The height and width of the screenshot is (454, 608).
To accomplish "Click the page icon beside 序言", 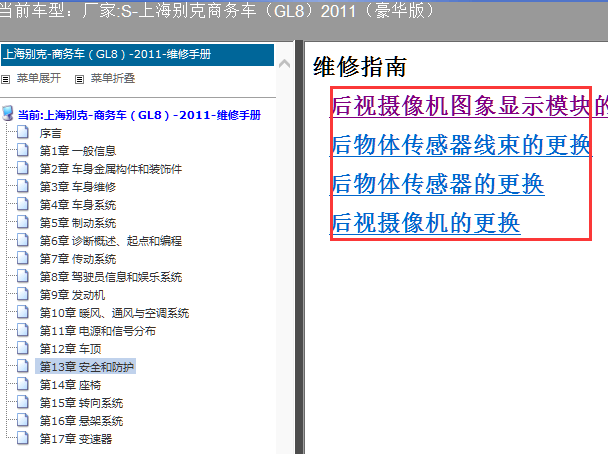I will click(22, 133).
